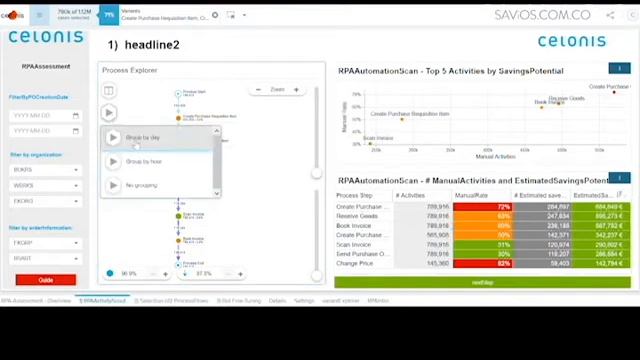Switch to the Selection ProcessFlows tab
The height and width of the screenshot is (360, 640).
point(171,301)
